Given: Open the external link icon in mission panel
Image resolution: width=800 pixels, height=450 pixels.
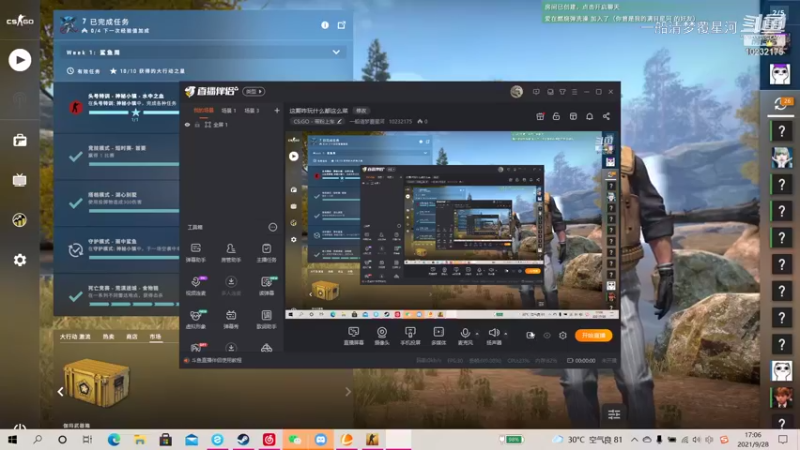Looking at the screenshot, I should point(341,25).
